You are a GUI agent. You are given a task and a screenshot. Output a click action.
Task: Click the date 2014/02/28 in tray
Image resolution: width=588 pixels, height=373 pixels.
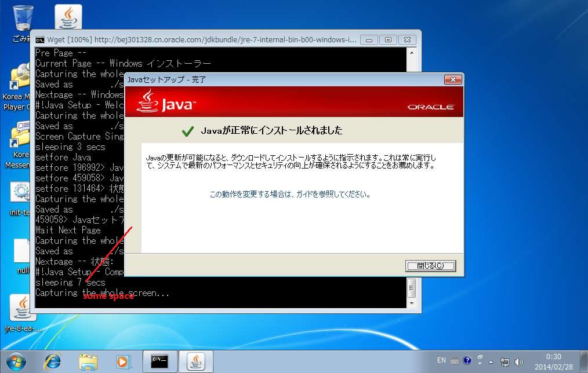554,367
